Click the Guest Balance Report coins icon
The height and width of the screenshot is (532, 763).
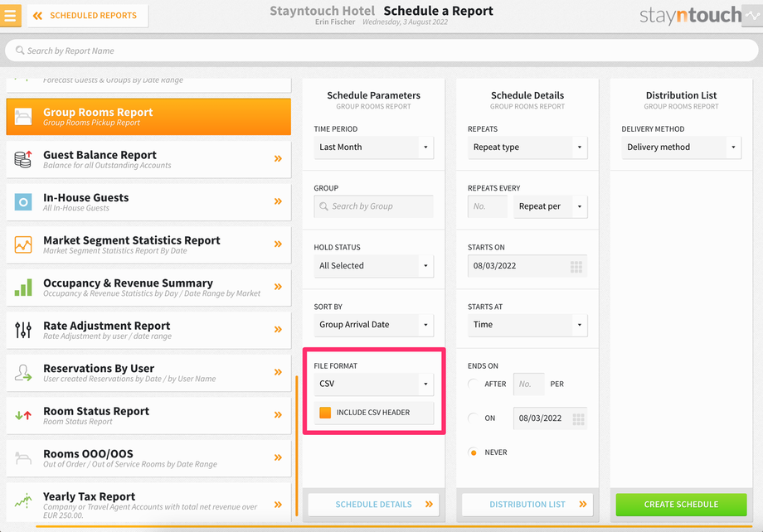click(23, 159)
